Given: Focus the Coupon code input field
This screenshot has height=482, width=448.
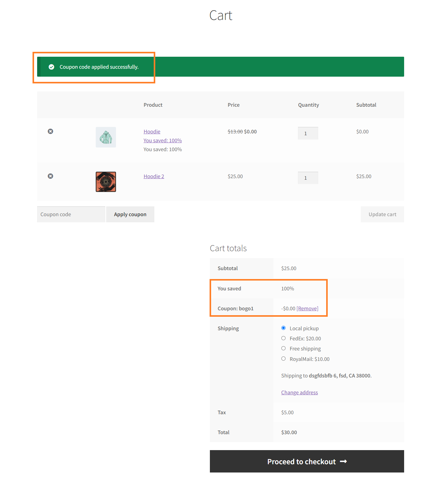Looking at the screenshot, I should 71,214.
